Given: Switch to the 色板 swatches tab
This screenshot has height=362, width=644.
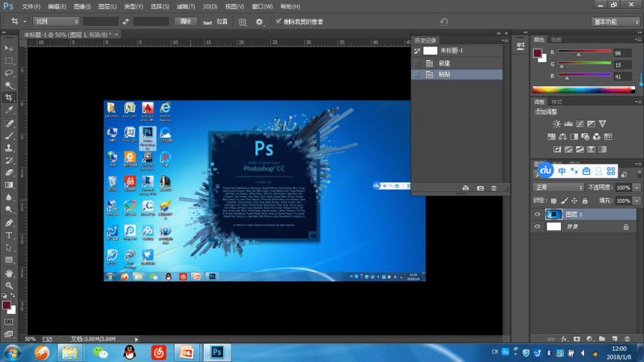Looking at the screenshot, I should coord(556,40).
